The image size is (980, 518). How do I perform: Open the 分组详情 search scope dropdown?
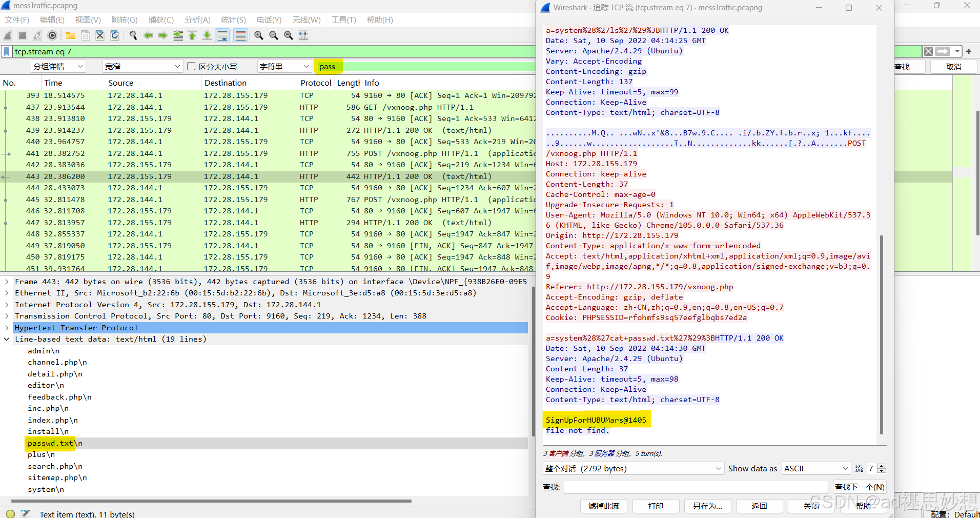58,66
